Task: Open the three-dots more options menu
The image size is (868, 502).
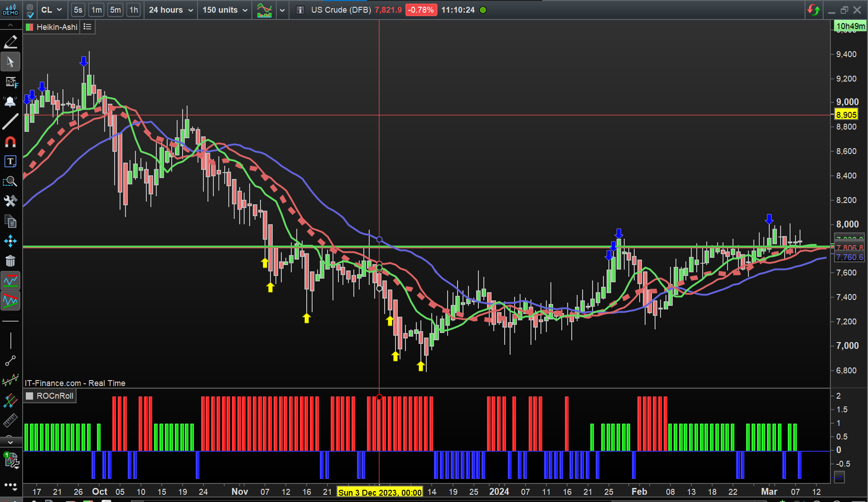Action: point(10,486)
